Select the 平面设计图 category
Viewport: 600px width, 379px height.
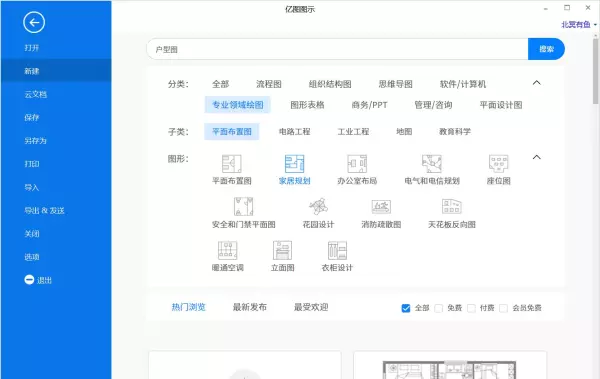(501, 105)
